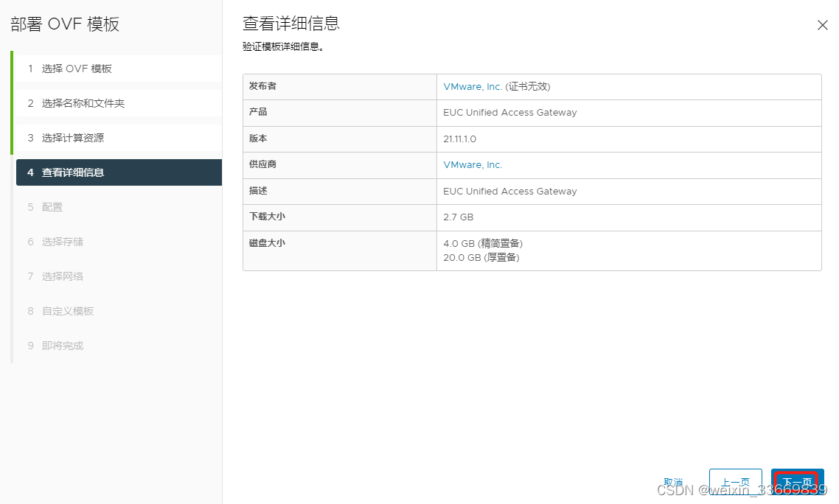Image resolution: width=839 pixels, height=504 pixels.
Task: Click the 上一页 back button
Action: (x=736, y=482)
